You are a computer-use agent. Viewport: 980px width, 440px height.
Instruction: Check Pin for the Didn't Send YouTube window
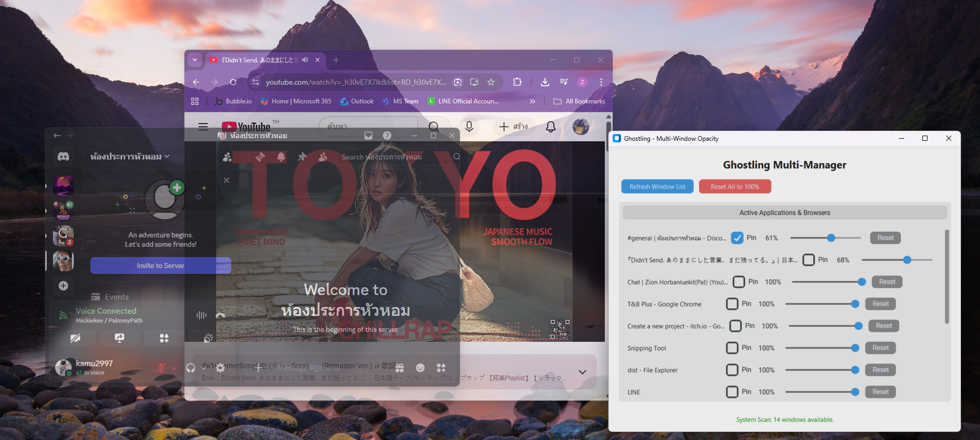(809, 260)
